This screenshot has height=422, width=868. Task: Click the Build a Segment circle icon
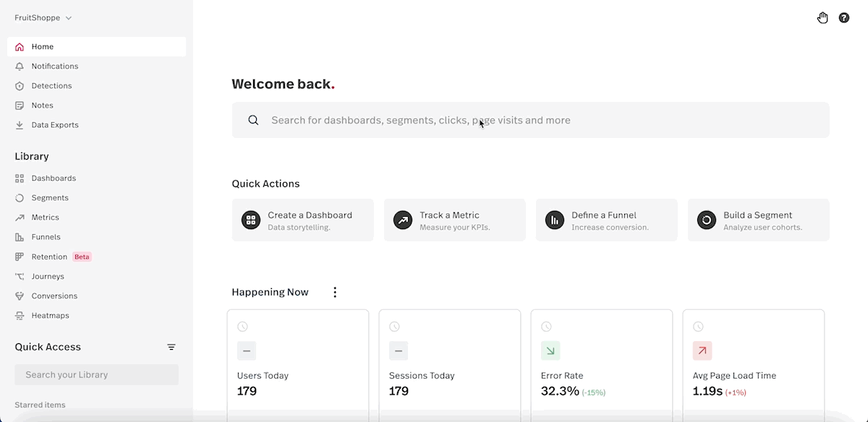point(707,220)
